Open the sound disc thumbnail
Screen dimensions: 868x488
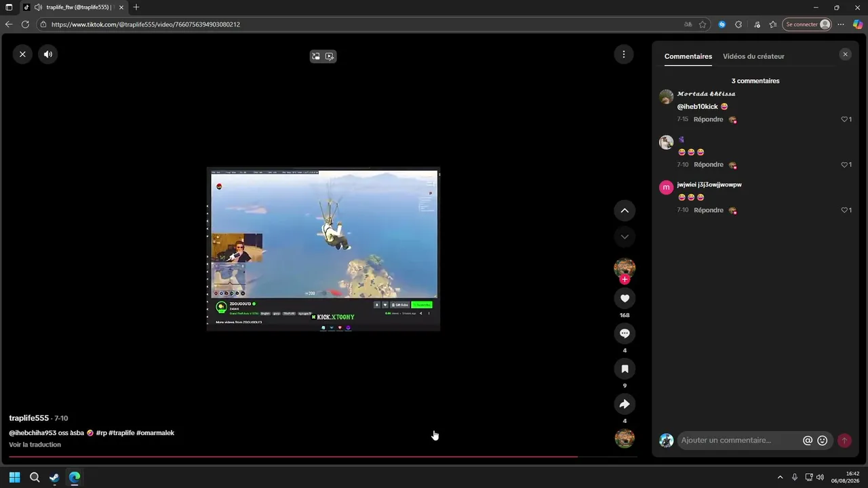625,439
